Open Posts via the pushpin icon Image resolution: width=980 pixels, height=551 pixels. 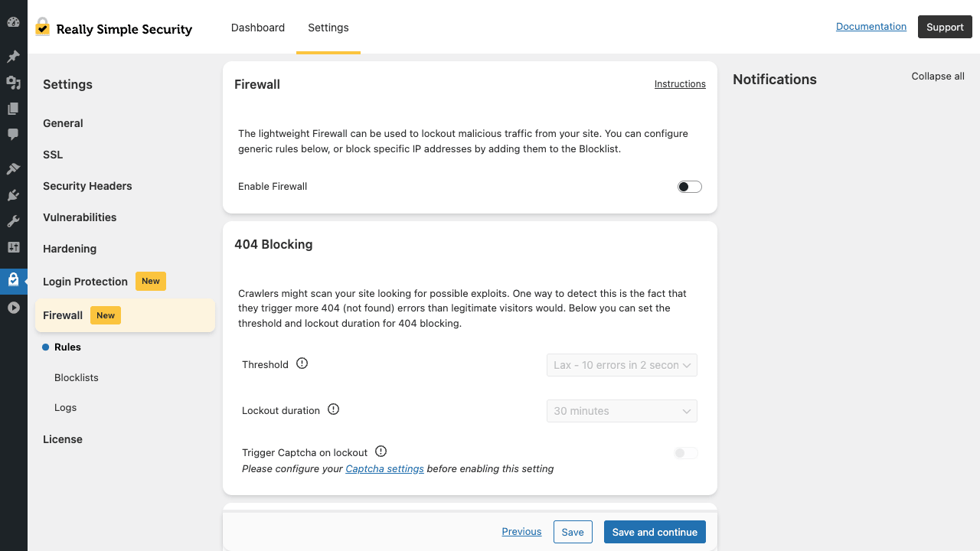click(x=13, y=57)
